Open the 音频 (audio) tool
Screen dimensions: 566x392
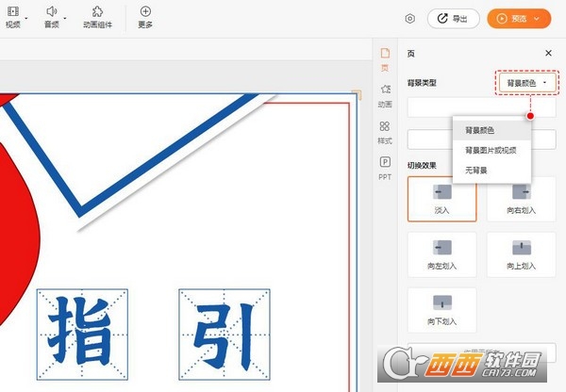point(53,16)
